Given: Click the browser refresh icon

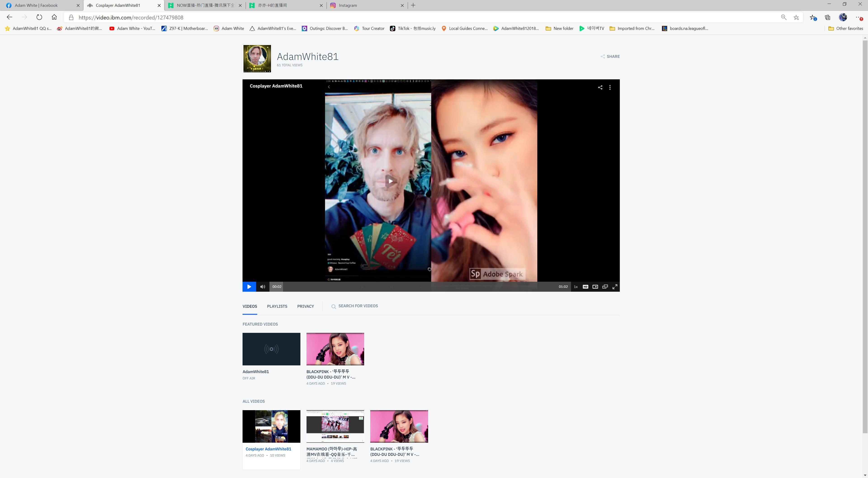Looking at the screenshot, I should tap(39, 18).
